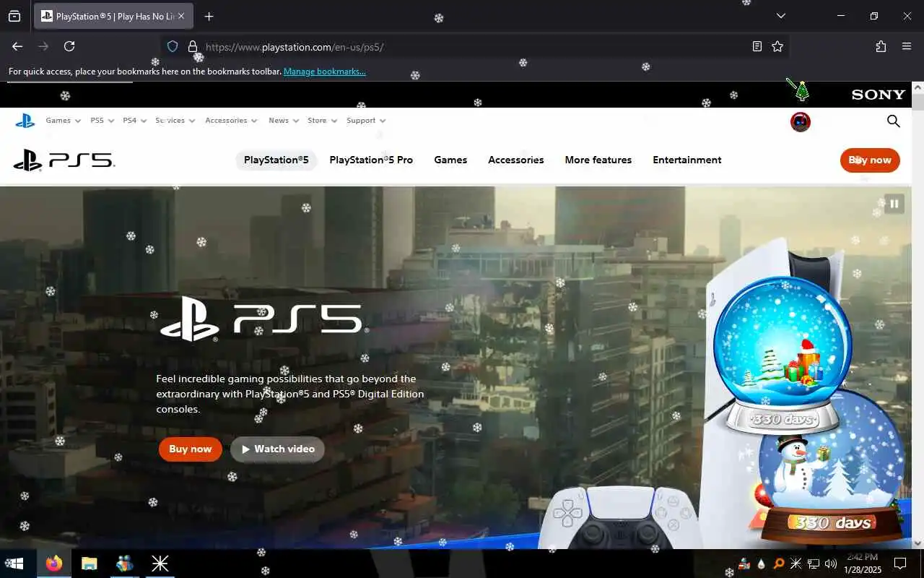
Task: Open Firefox application menu
Action: pyautogui.click(x=907, y=46)
